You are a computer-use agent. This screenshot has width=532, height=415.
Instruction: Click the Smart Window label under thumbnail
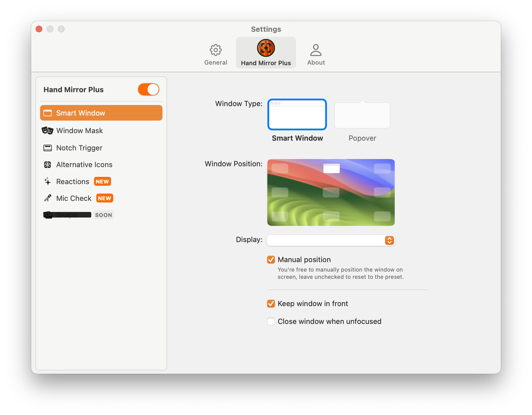point(297,138)
